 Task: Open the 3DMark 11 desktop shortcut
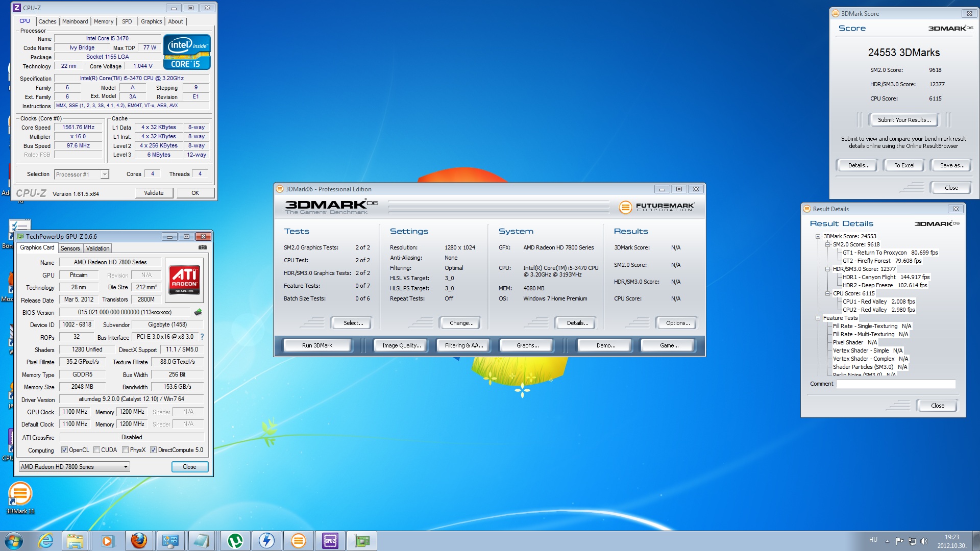pos(20,498)
